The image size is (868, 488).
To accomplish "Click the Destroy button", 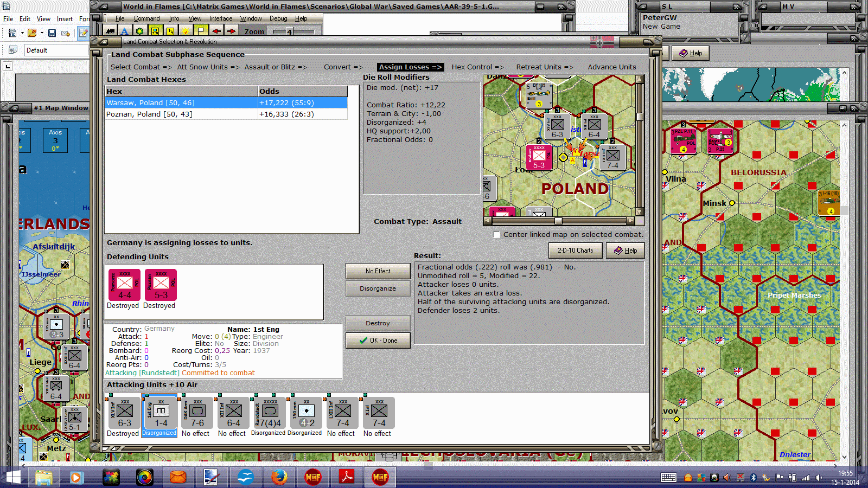I will tap(378, 323).
